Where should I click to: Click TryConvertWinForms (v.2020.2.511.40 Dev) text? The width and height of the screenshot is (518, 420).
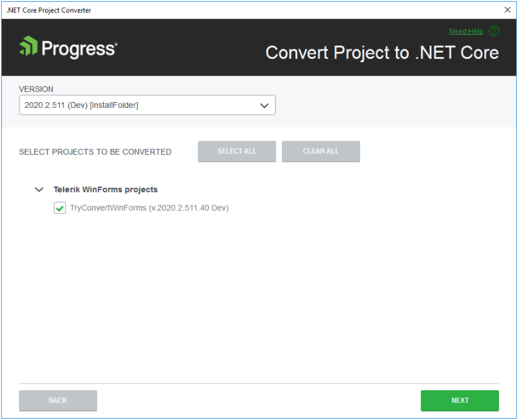149,208
